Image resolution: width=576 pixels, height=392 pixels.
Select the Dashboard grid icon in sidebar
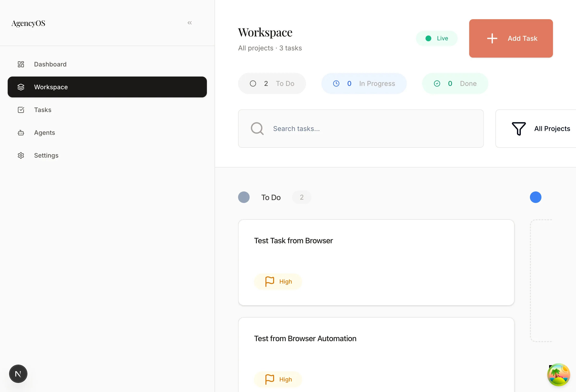click(x=21, y=64)
